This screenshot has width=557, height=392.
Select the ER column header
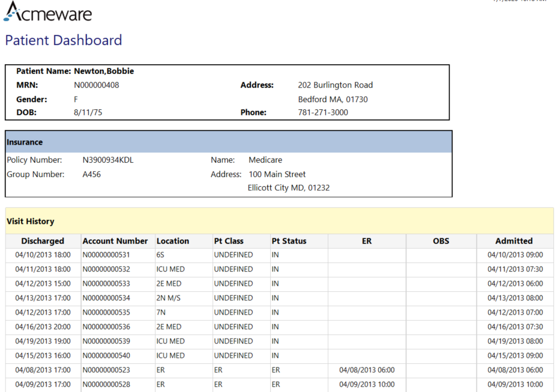pos(367,241)
